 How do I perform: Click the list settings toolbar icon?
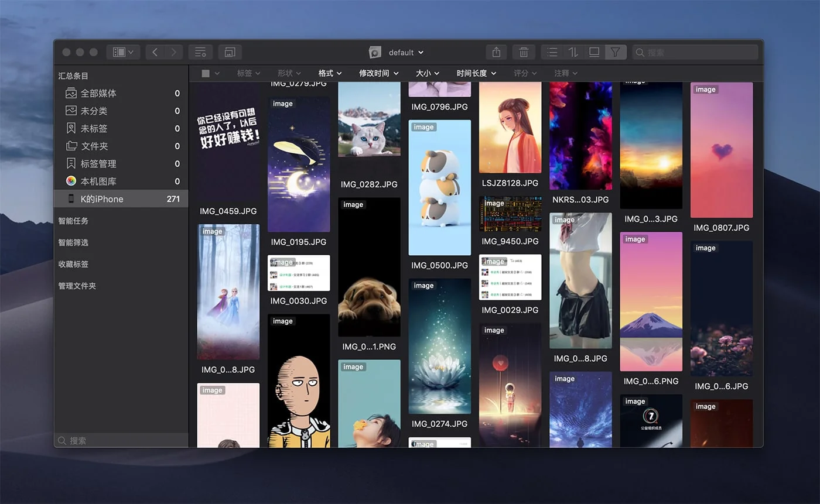coord(200,52)
